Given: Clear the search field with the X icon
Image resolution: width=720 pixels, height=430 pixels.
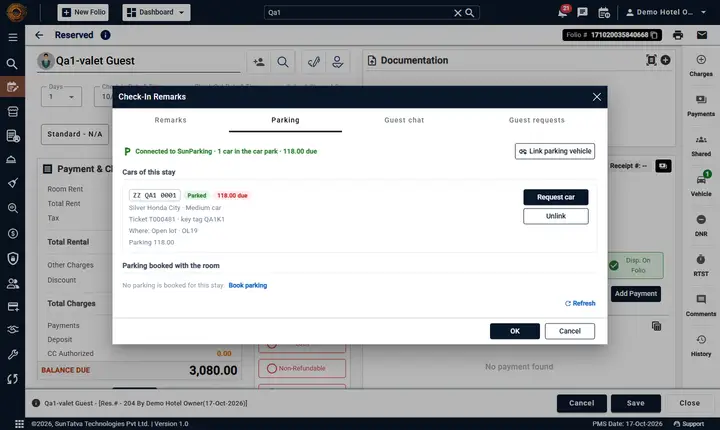Looking at the screenshot, I should [457, 13].
